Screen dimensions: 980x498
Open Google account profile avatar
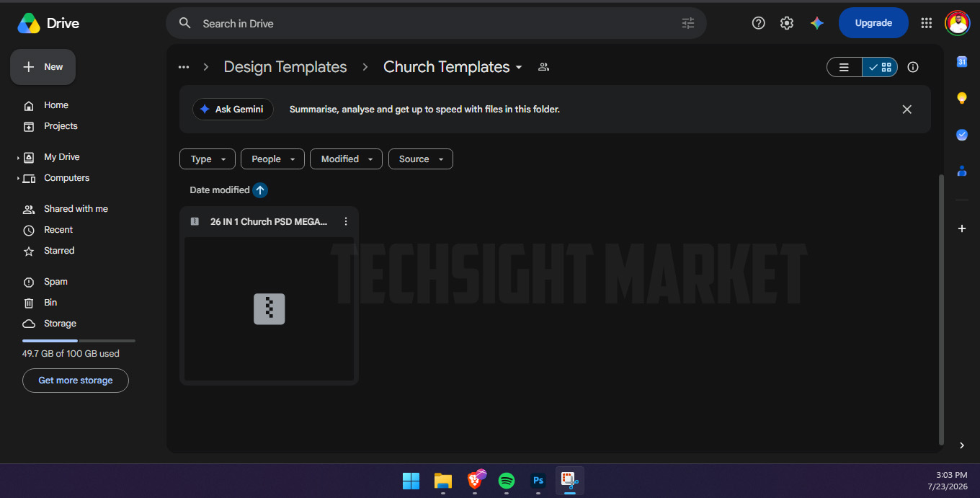tap(957, 23)
